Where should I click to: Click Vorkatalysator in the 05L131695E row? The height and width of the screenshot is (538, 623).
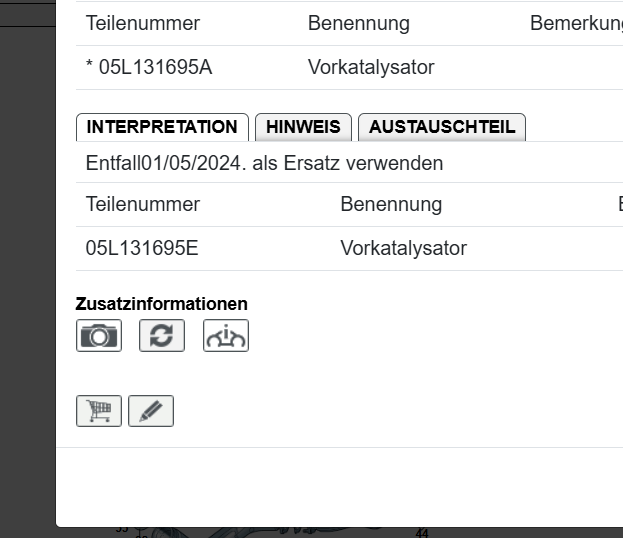click(403, 248)
